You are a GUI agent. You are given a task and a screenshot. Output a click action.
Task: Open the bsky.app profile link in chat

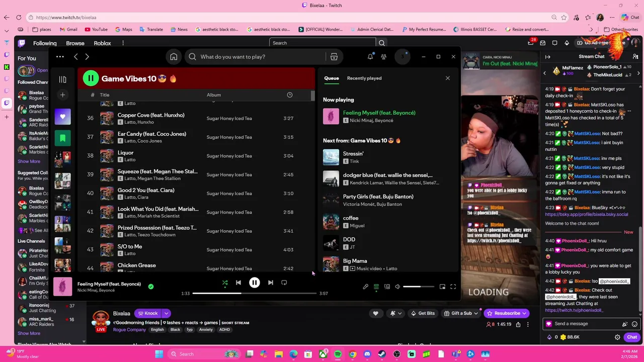[587, 214]
